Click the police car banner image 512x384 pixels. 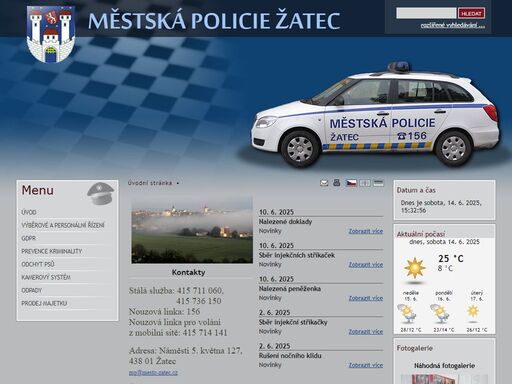pyautogui.click(x=375, y=115)
